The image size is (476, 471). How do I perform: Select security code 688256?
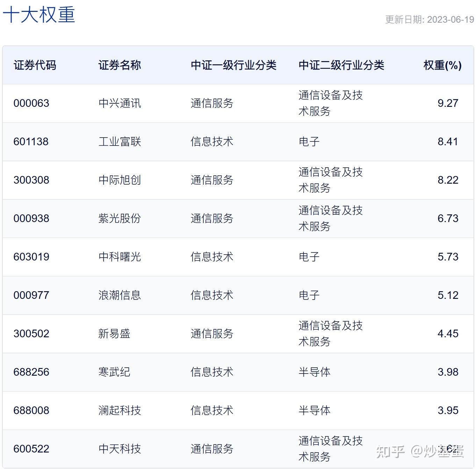pos(31,372)
